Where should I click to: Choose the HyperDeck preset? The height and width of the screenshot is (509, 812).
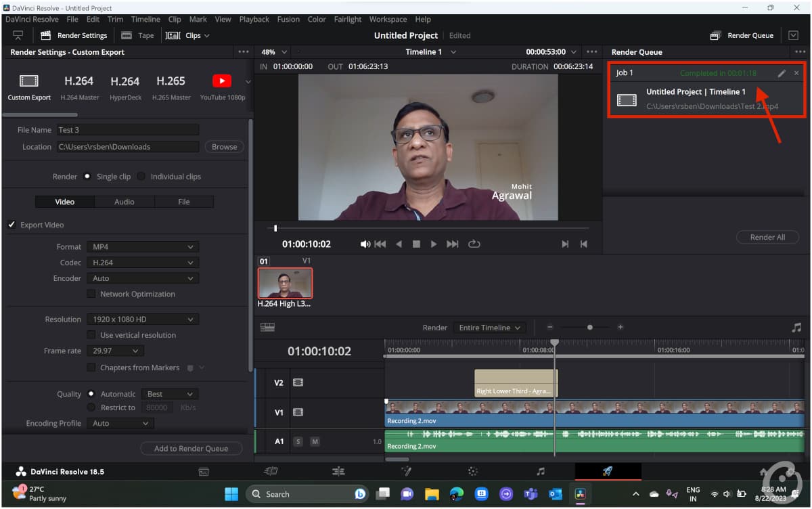point(125,81)
